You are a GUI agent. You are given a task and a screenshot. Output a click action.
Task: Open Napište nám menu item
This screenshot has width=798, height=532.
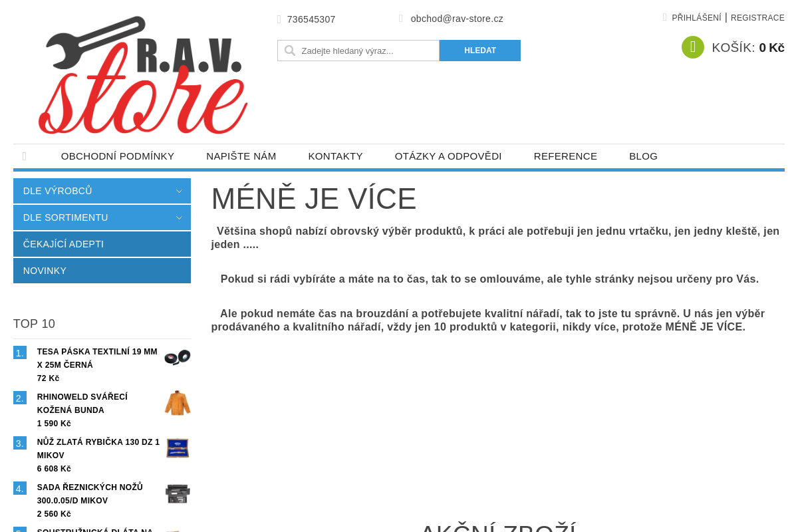click(241, 156)
